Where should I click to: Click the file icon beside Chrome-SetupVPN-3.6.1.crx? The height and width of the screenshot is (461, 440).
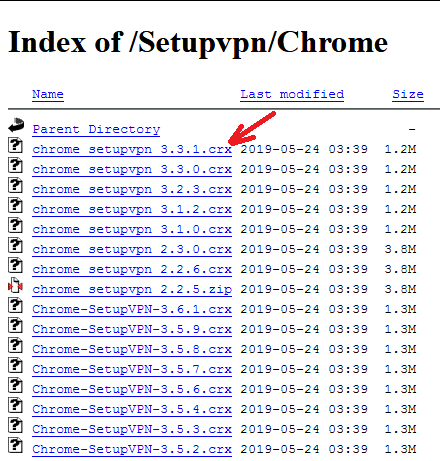tap(15, 306)
